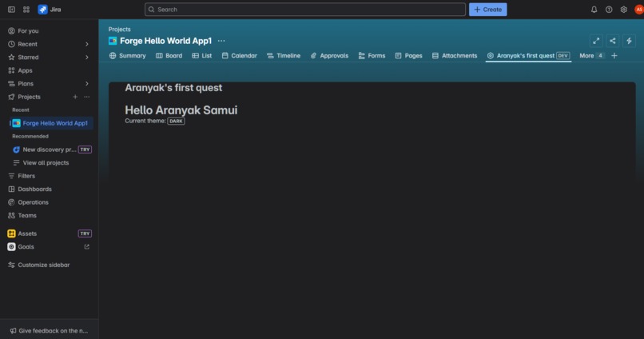Click the Jira logo
The image size is (644, 339).
click(x=50, y=10)
